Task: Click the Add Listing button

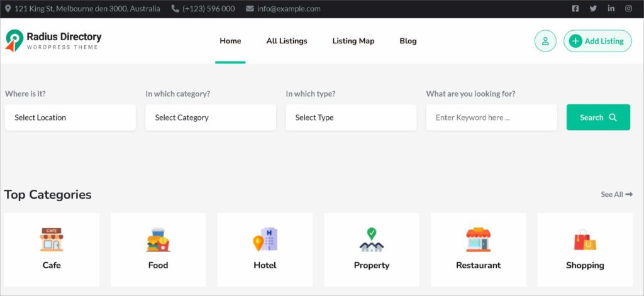Action: point(597,41)
